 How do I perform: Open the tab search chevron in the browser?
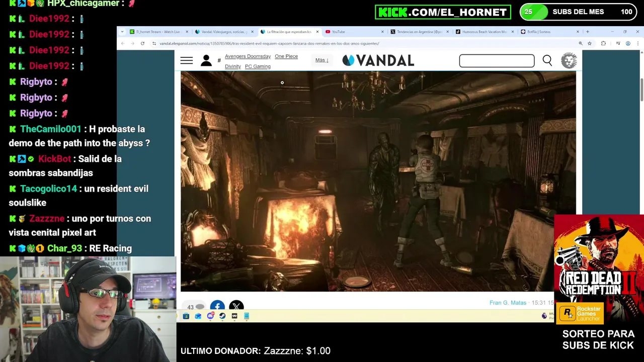pyautogui.click(x=122, y=32)
